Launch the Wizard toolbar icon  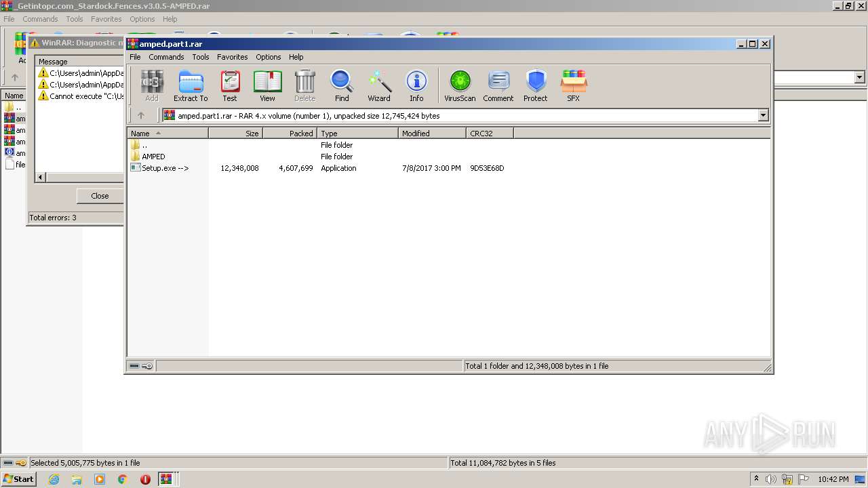379,86
